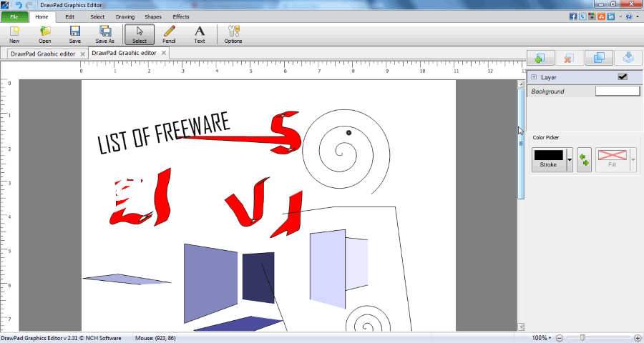
Task: Click the black Stroke color swatch
Action: (x=548, y=156)
